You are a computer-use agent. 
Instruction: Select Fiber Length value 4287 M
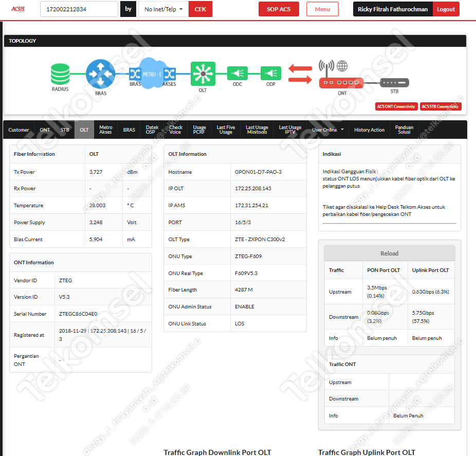[244, 290]
